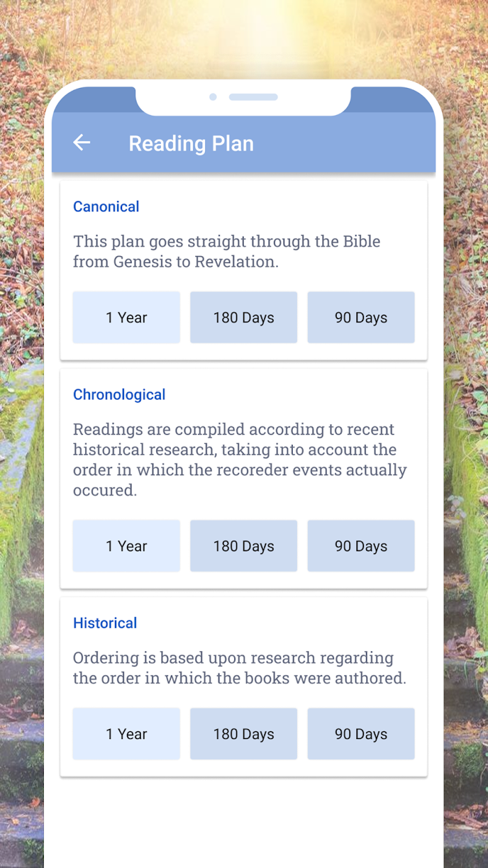Pick 90 Days Canonical option
The width and height of the screenshot is (488, 868).
(360, 317)
